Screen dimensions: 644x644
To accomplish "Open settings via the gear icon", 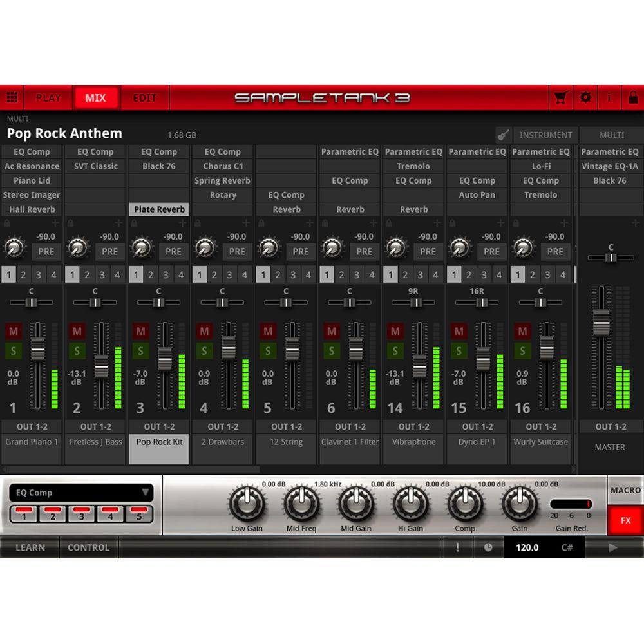I will point(585,97).
